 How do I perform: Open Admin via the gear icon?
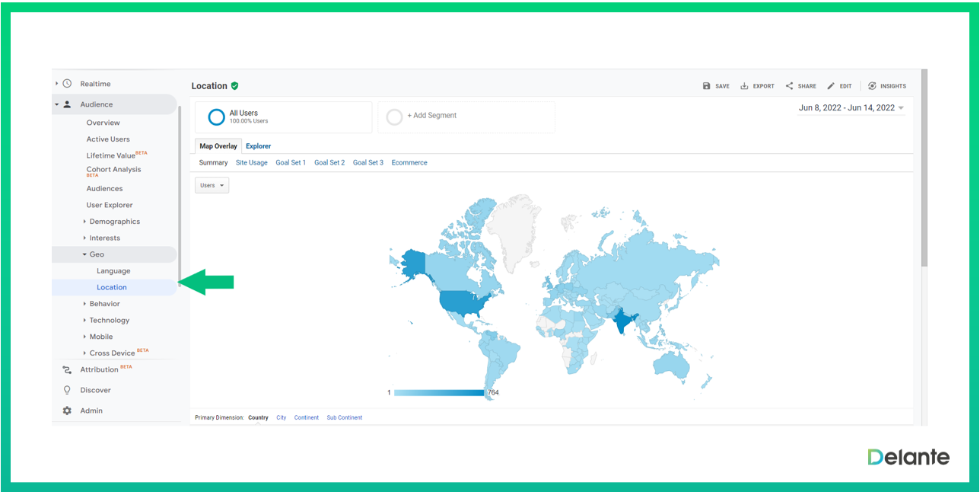coord(67,411)
